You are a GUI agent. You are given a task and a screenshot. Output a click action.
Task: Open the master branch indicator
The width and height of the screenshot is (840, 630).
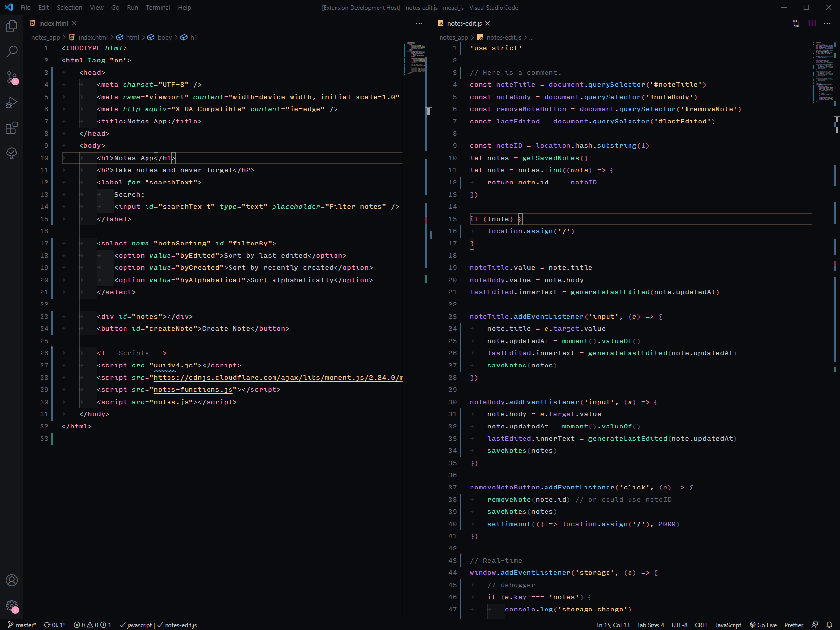point(22,625)
